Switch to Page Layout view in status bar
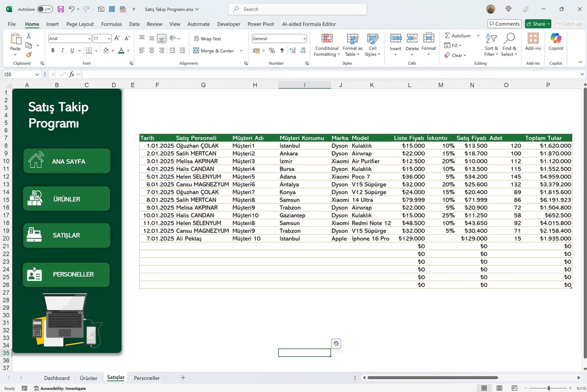Image resolution: width=587 pixels, height=392 pixels. tap(500, 388)
